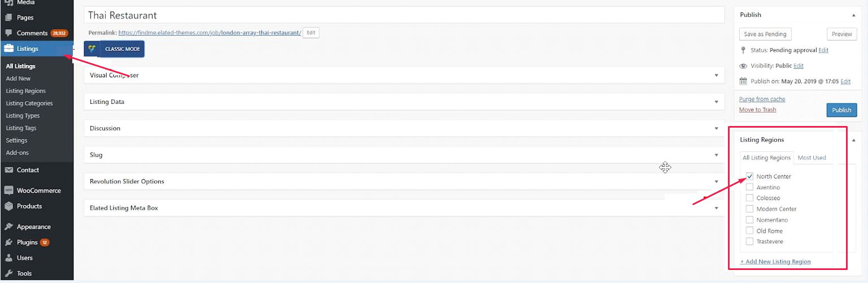
Task: Open Listing Tags submenu item
Action: click(21, 128)
